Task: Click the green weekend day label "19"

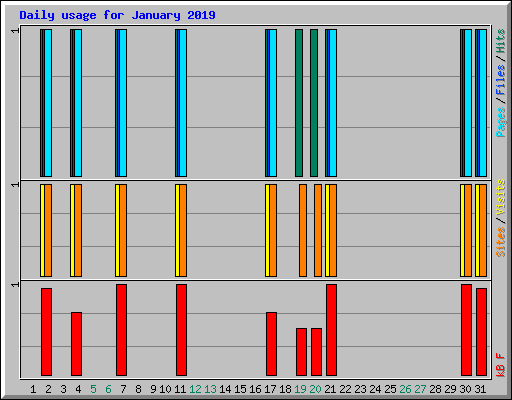Action: click(x=300, y=389)
